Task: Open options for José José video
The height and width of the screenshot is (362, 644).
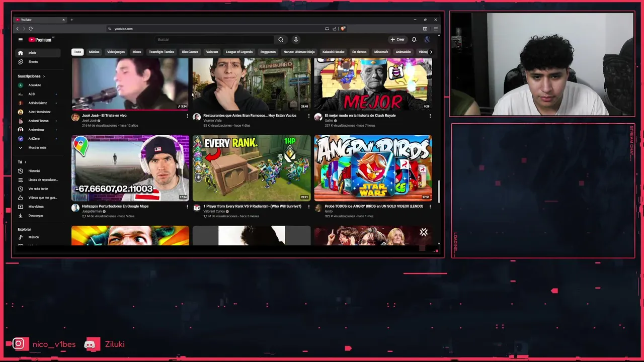Action: (187, 116)
